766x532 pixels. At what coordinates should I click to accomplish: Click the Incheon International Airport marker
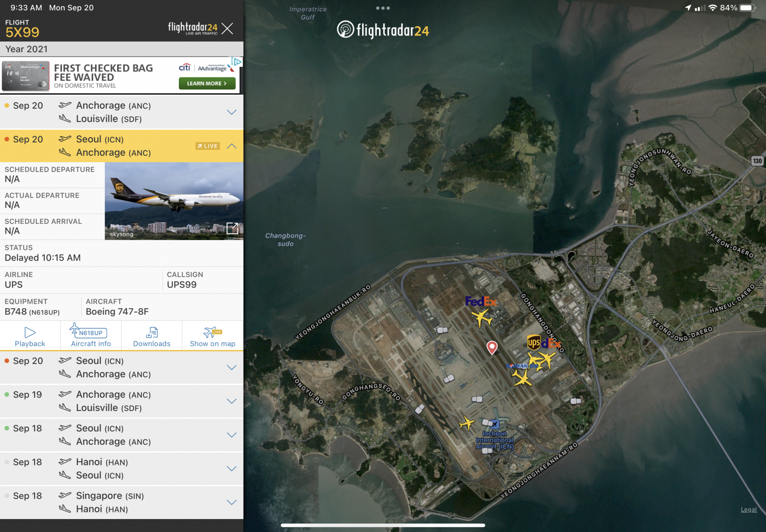coord(494,424)
